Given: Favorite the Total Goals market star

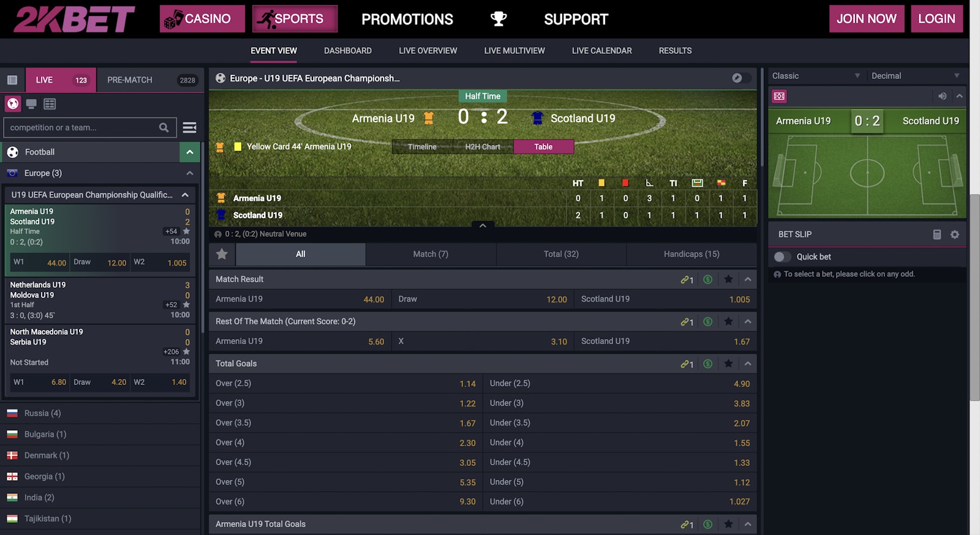Looking at the screenshot, I should point(728,363).
